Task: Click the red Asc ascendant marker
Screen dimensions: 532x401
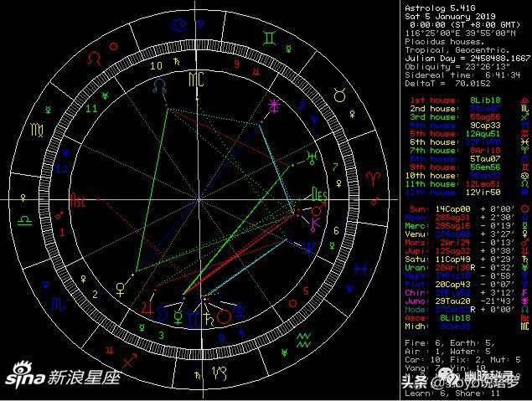Action: [78, 201]
